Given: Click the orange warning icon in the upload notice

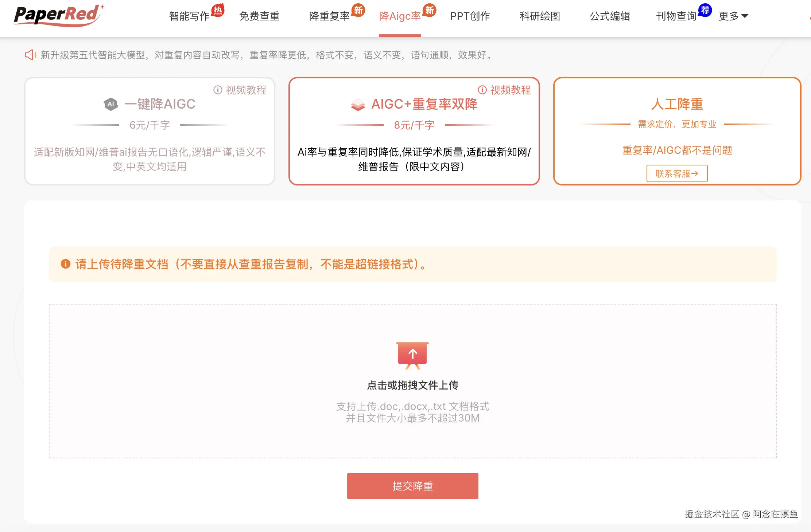Looking at the screenshot, I should coord(66,264).
